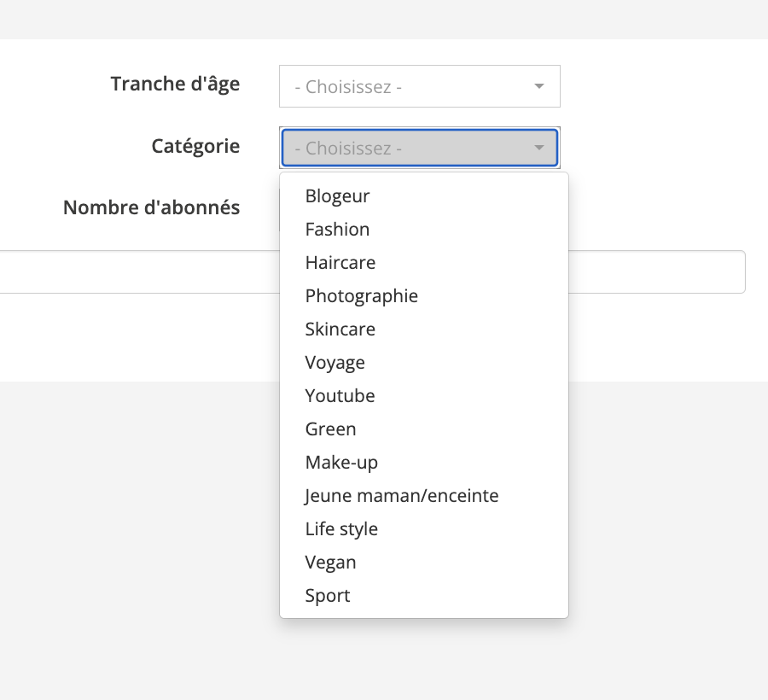
Task: Select Blogeur from the category list
Action: tap(338, 196)
